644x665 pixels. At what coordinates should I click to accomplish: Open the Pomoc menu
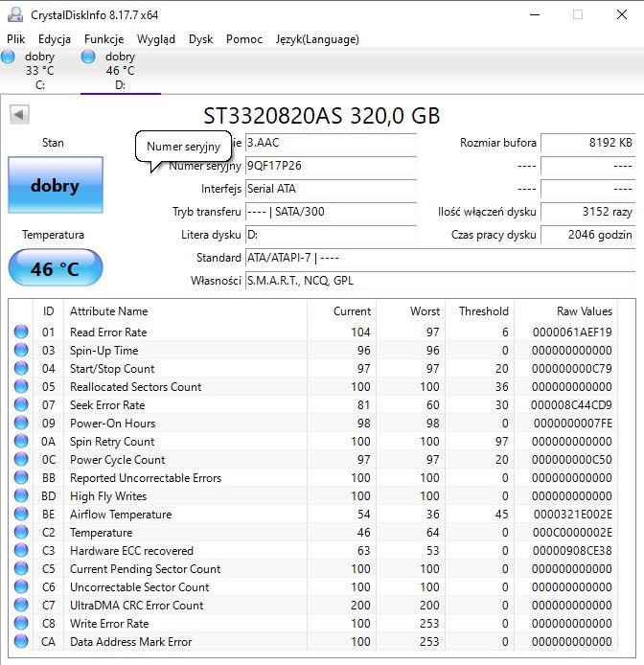[x=244, y=39]
